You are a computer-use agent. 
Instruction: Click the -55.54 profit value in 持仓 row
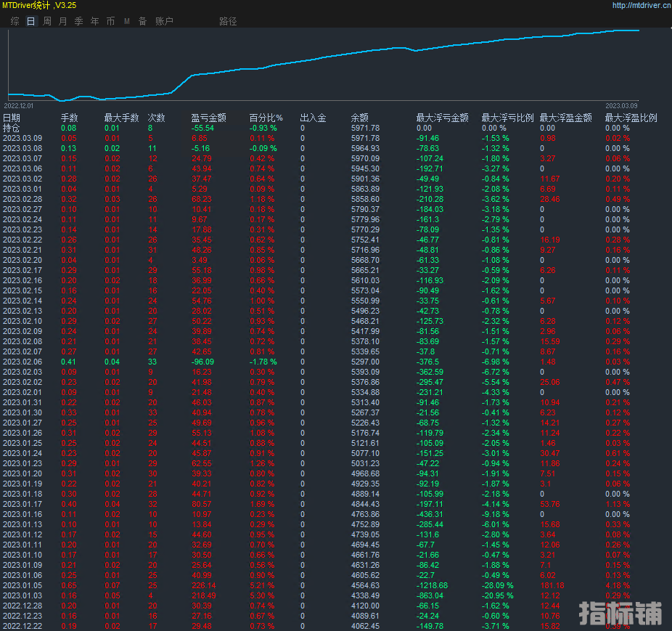202,128
